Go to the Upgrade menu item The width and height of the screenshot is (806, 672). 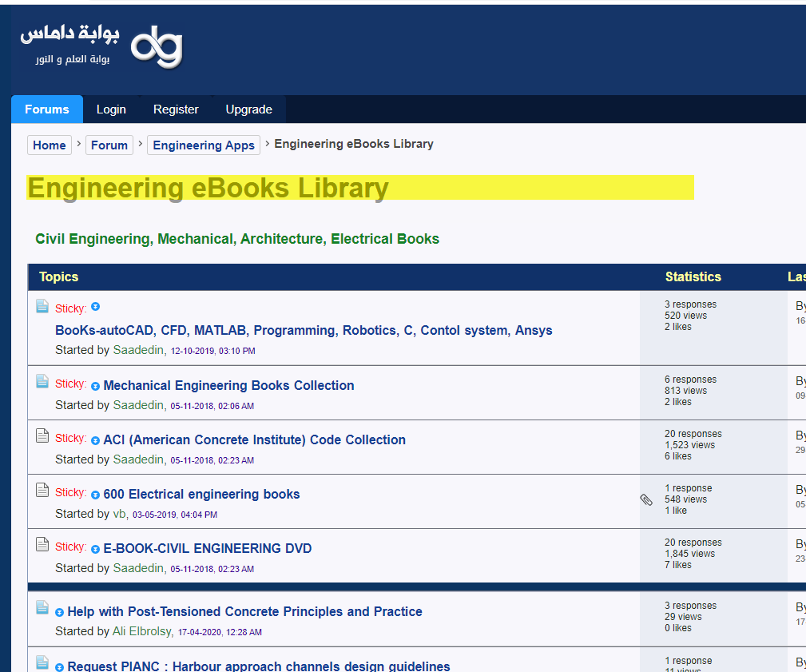248,109
